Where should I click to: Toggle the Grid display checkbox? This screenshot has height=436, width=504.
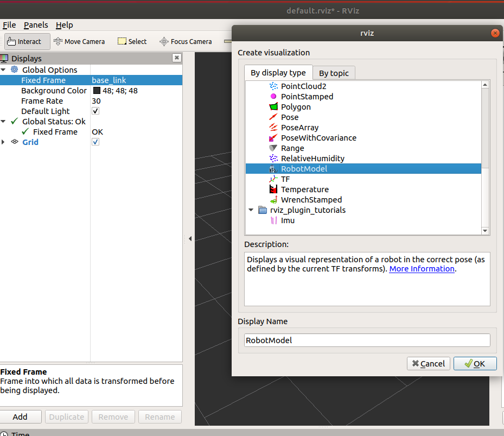[95, 142]
